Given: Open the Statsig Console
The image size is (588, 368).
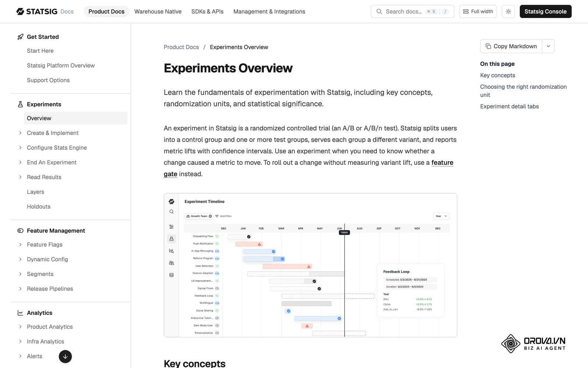Looking at the screenshot, I should click(x=545, y=11).
